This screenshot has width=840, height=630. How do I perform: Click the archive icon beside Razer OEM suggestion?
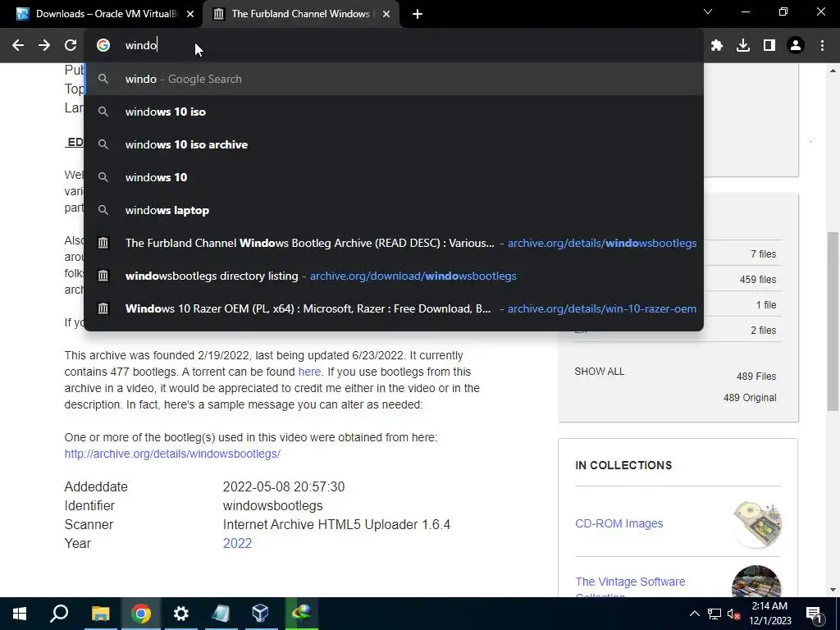[103, 308]
